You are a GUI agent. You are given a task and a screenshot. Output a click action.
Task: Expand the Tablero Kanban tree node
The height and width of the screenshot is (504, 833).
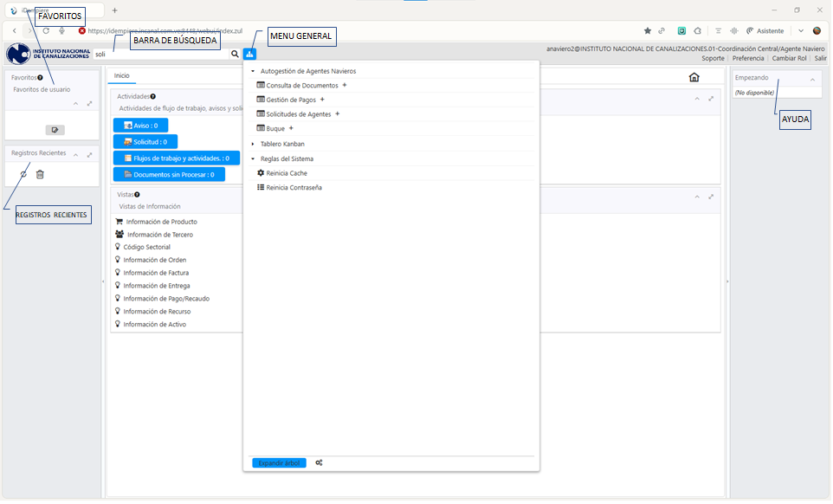[x=253, y=144]
